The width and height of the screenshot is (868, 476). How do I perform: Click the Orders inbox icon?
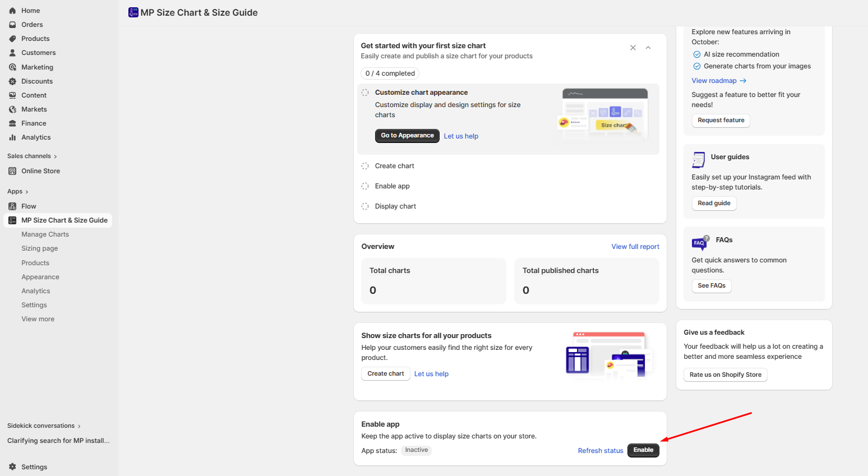pos(12,25)
